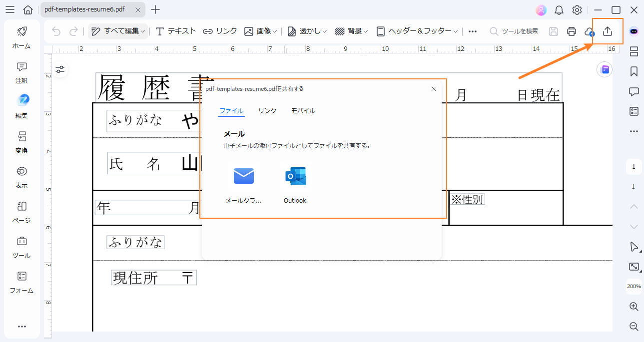The height and width of the screenshot is (342, 644).
Task: Expand the 背景 background dropdown
Action: (x=351, y=30)
